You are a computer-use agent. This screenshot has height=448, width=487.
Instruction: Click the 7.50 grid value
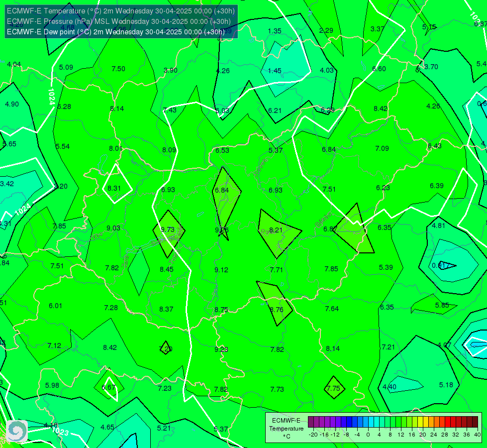tap(118, 69)
